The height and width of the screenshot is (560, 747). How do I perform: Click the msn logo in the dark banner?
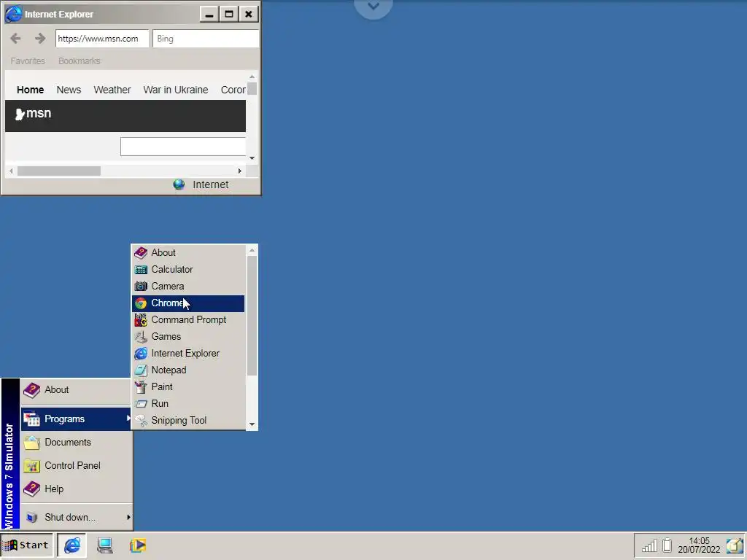pyautogui.click(x=34, y=114)
